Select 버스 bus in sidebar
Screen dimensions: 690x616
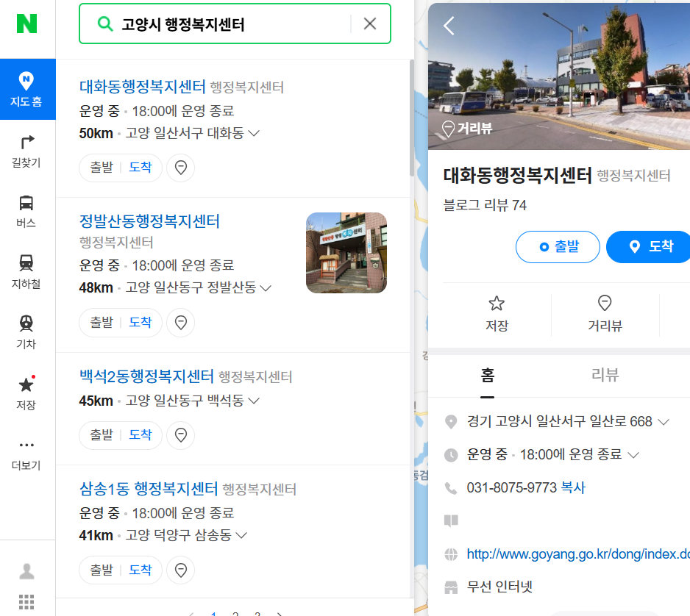point(26,212)
